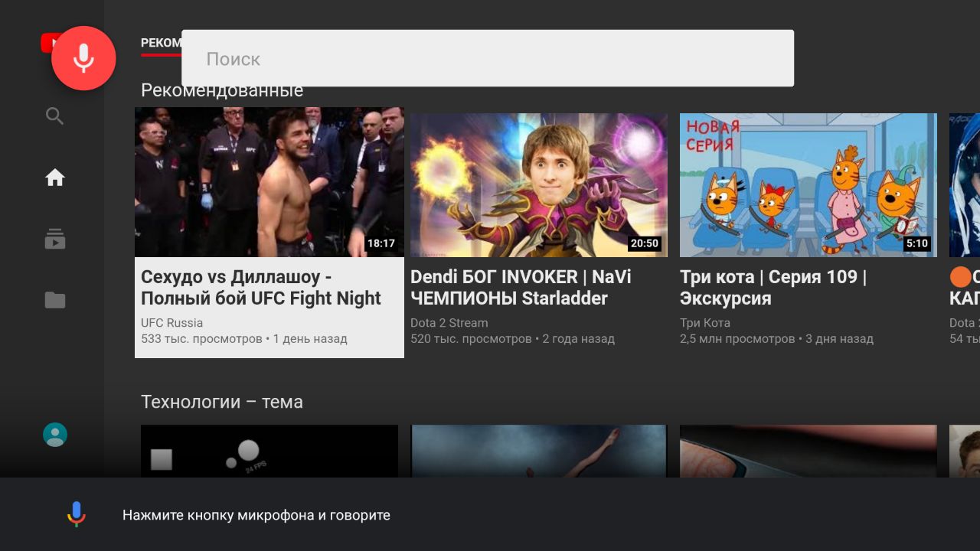Select the Рекомендованные section heading

222,90
